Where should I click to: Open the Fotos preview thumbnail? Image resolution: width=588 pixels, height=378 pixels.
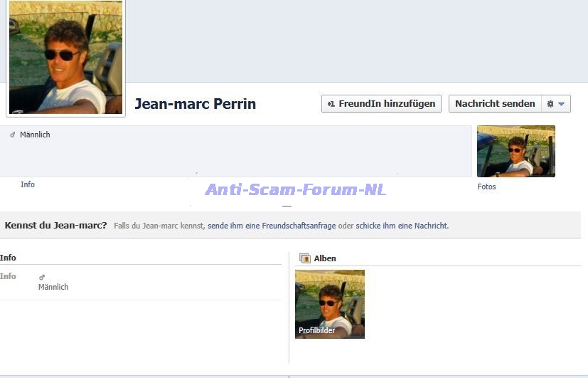click(515, 151)
